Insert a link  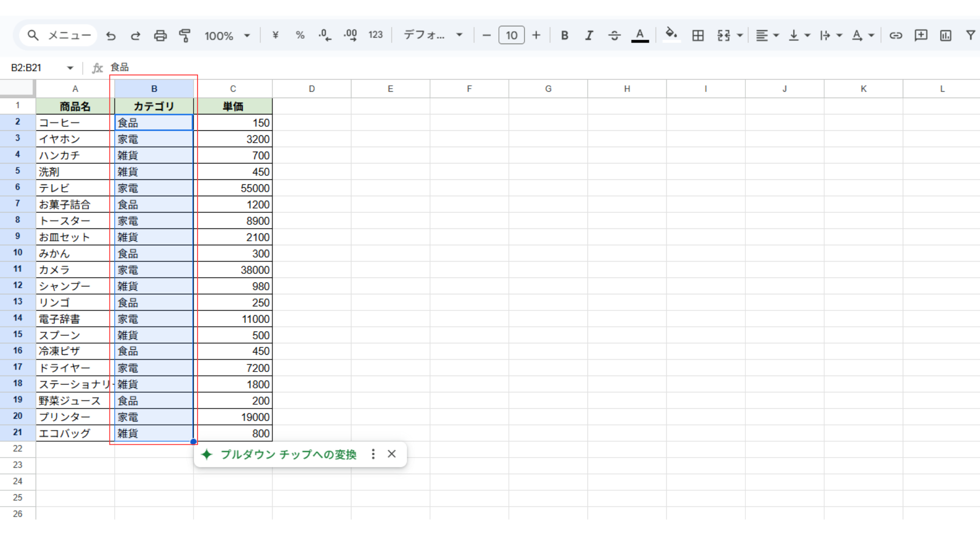(x=896, y=36)
